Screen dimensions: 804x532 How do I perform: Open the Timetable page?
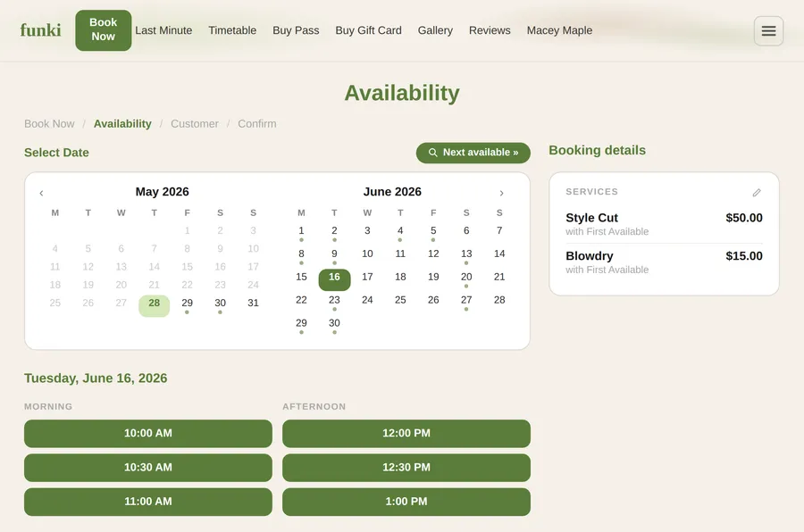pos(232,30)
